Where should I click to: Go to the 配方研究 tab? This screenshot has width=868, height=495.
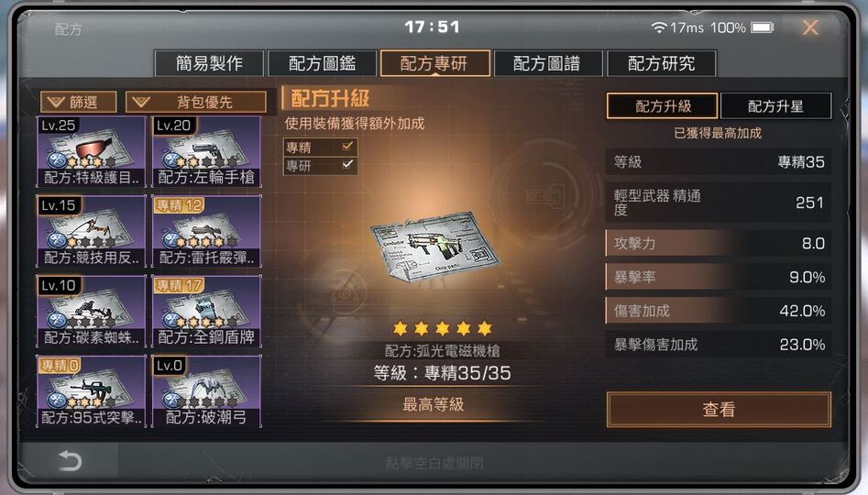click(662, 63)
